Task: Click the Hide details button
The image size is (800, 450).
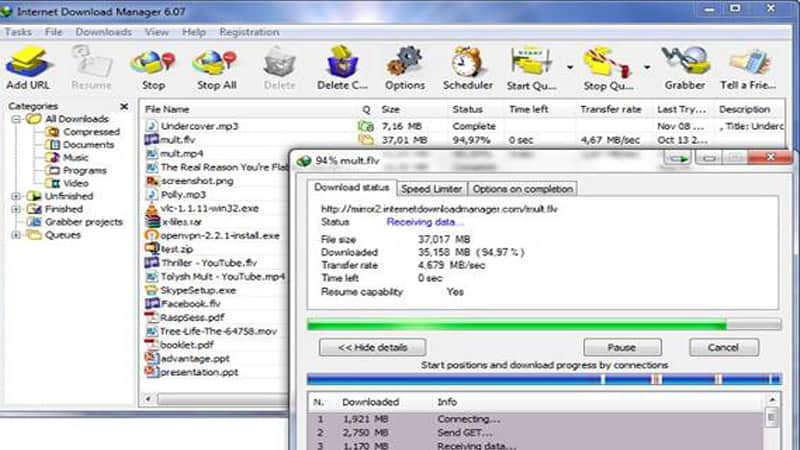Action: click(x=372, y=347)
